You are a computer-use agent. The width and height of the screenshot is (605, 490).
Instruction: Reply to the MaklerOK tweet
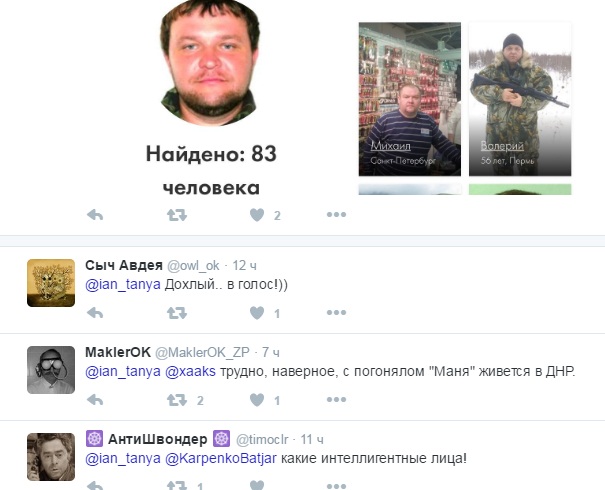coord(95,400)
